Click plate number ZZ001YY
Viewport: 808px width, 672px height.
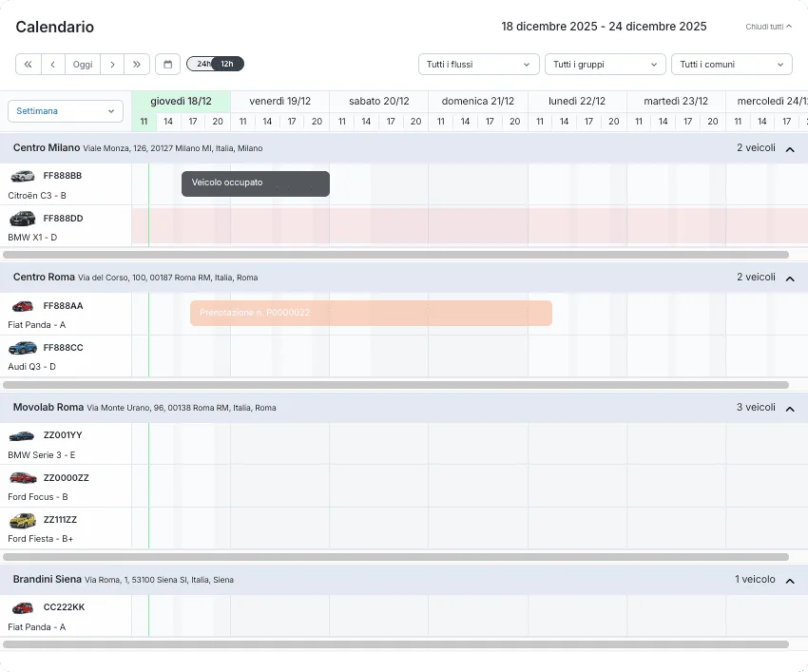63,435
